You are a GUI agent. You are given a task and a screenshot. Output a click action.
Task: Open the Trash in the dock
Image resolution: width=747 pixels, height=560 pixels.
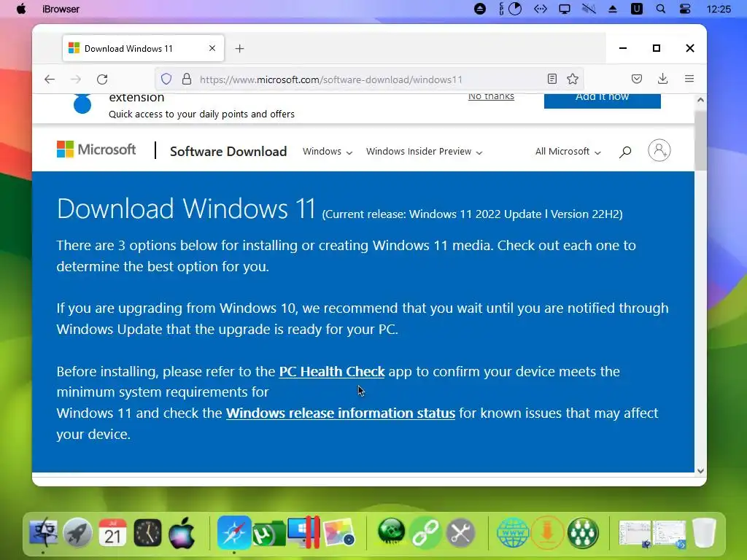704,532
